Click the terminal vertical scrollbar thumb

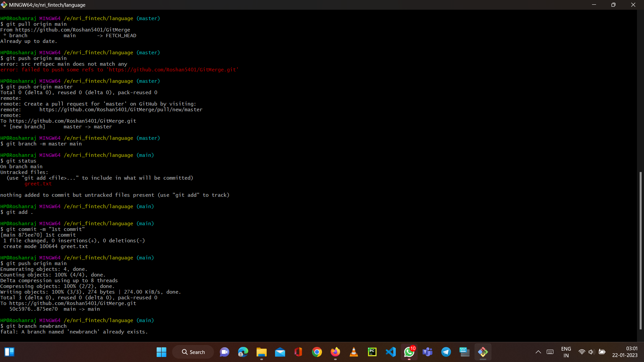point(640,251)
